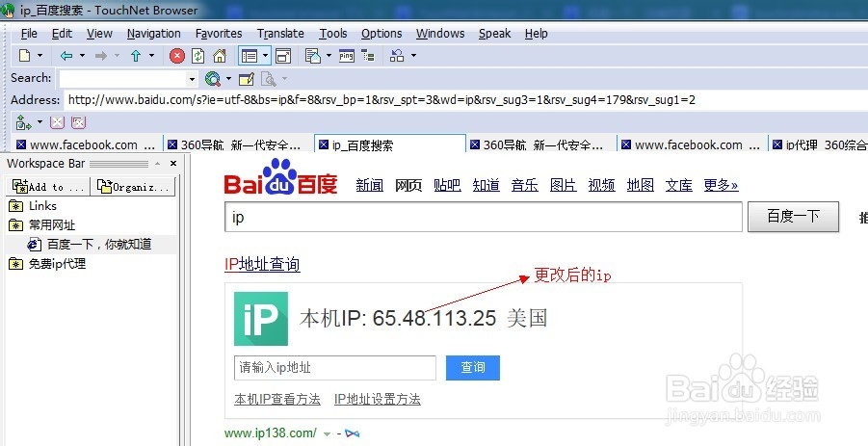Open dropdown beside globe search icon
Viewport: 868px width, 446px height.
click(228, 79)
